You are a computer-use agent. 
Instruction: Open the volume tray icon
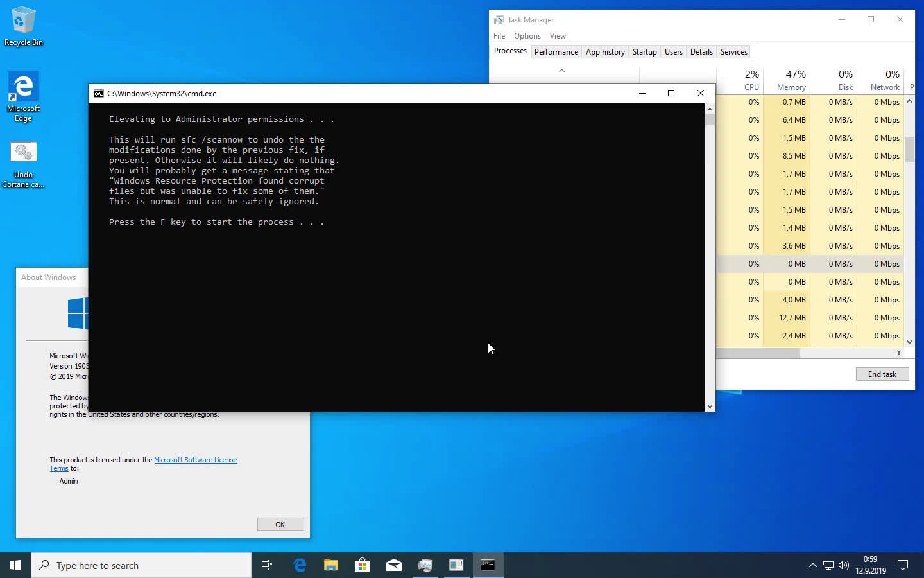pyautogui.click(x=844, y=565)
